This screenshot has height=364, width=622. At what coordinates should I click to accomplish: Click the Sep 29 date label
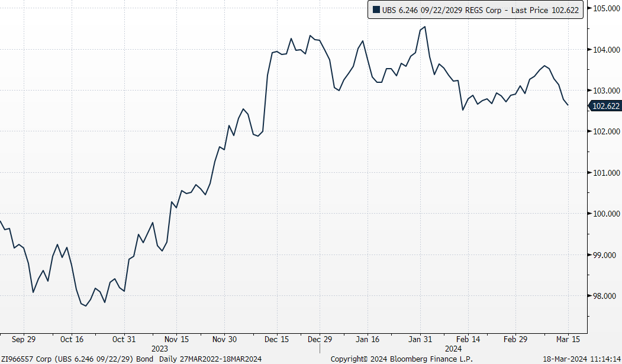click(24, 339)
